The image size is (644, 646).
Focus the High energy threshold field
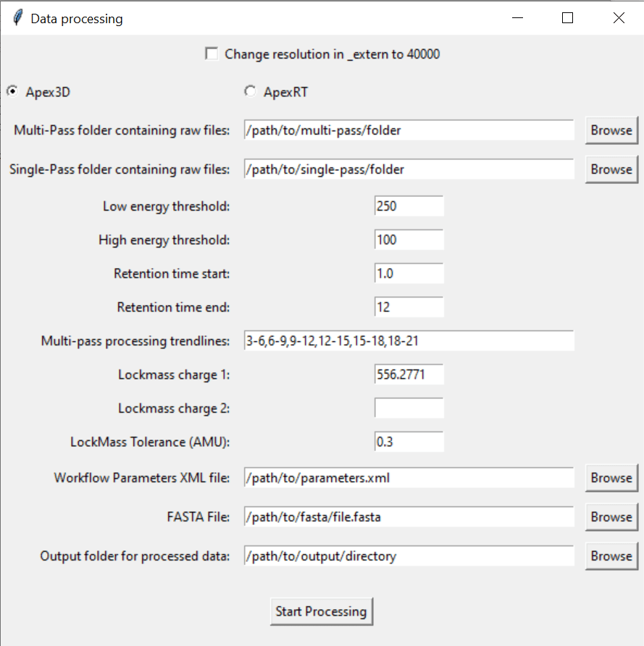tap(409, 240)
